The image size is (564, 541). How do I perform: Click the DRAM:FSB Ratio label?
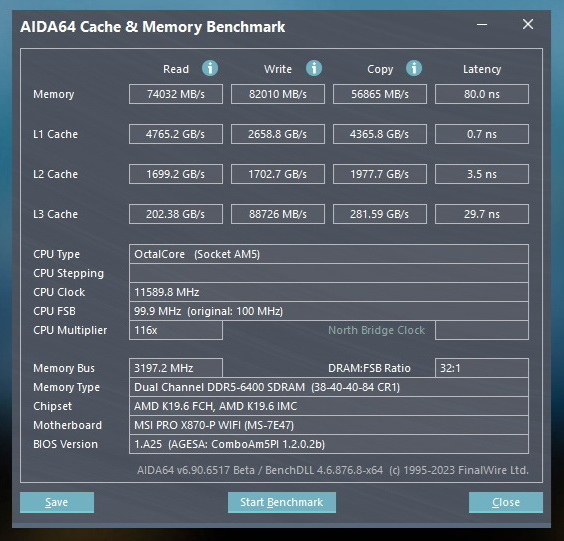(369, 368)
